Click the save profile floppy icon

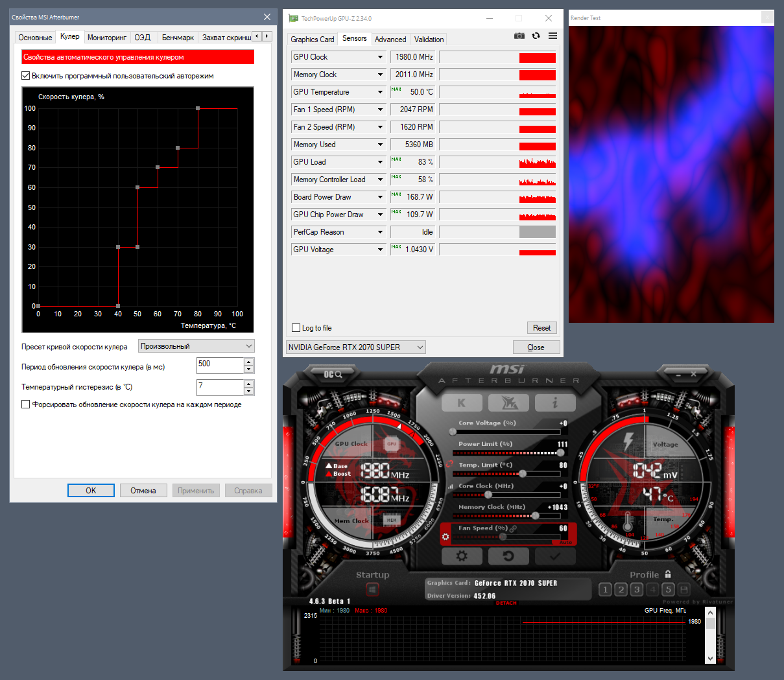pyautogui.click(x=683, y=589)
